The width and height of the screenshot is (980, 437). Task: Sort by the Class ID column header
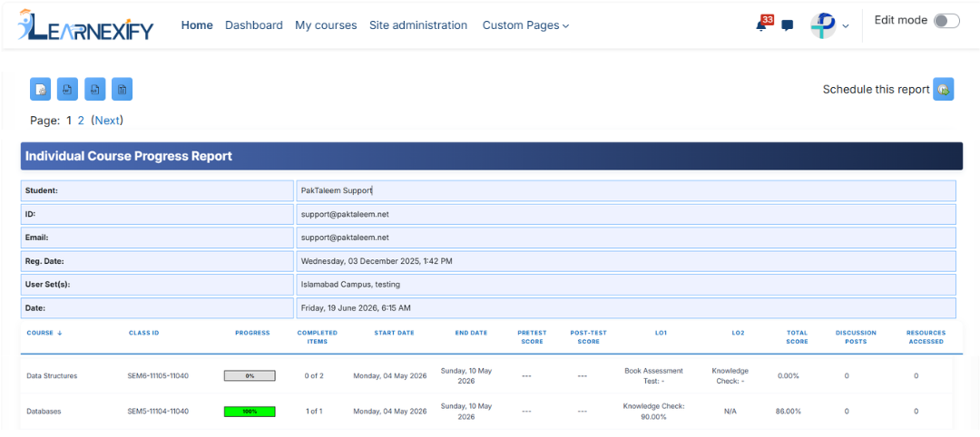(143, 333)
